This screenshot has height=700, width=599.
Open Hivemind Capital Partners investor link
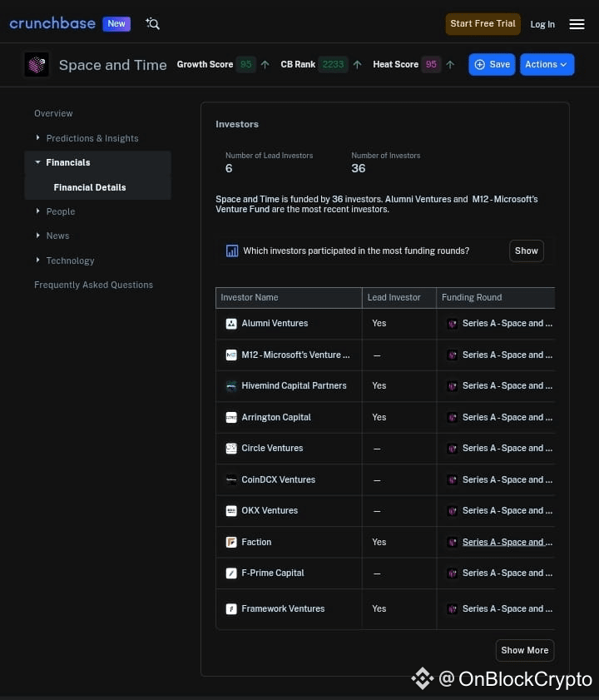click(x=295, y=385)
